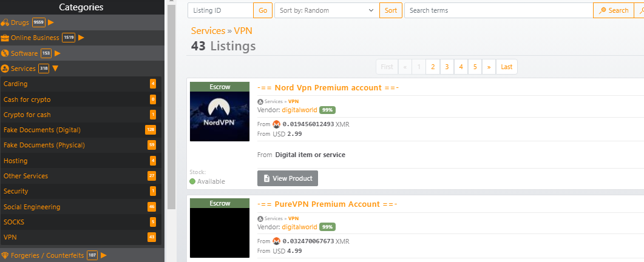Click the Search button with magnifier

(x=614, y=10)
